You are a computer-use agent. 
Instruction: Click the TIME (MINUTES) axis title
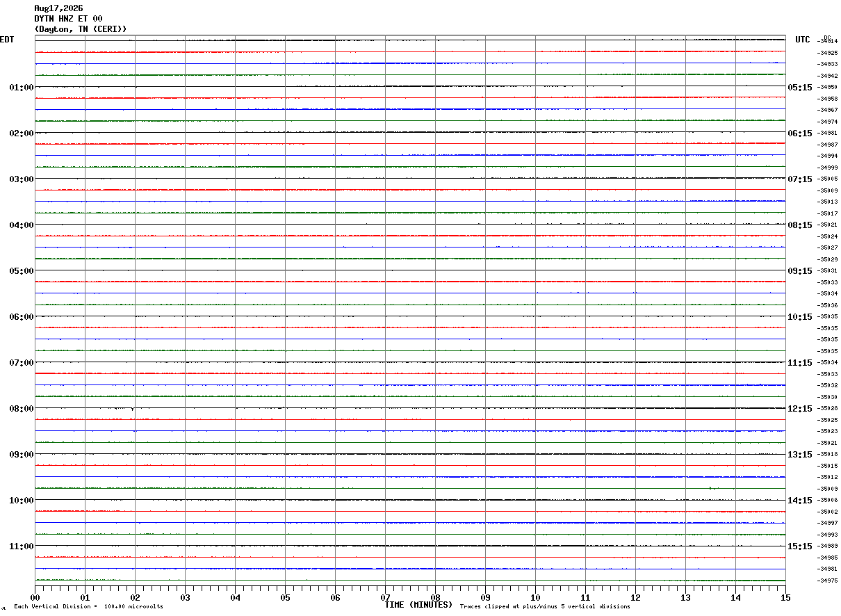click(418, 605)
